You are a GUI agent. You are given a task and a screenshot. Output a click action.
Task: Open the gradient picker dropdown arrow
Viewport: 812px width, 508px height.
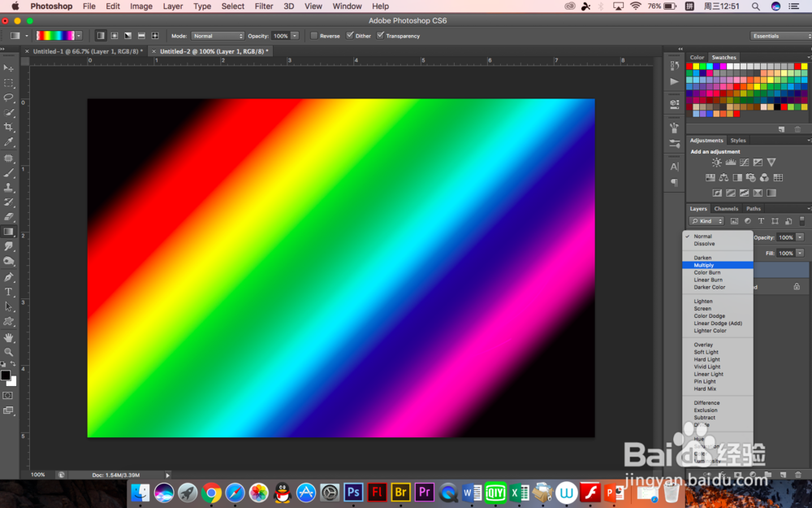pos(79,36)
